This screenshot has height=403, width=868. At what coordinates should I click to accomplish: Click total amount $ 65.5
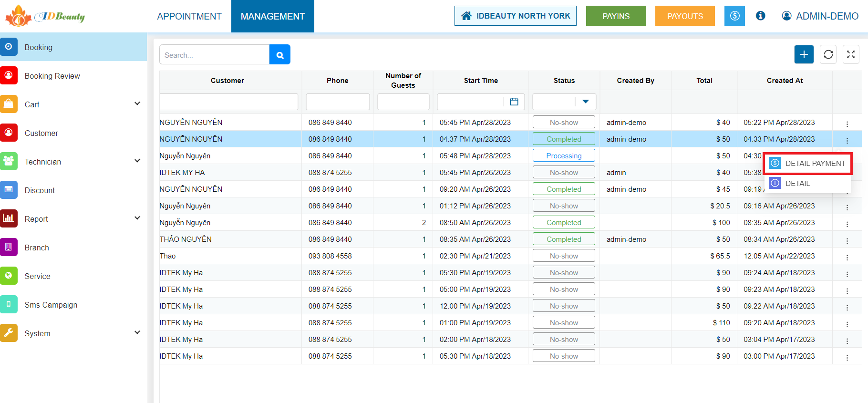720,256
